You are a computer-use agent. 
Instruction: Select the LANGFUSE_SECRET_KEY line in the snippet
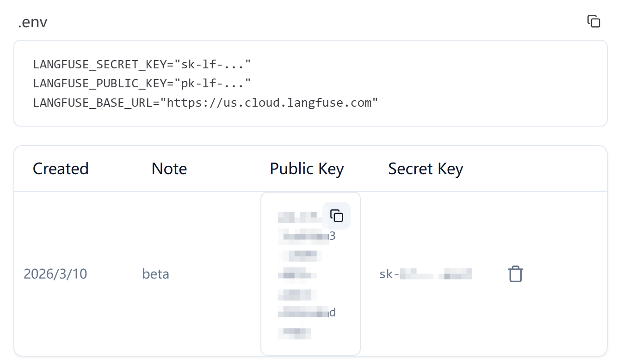tap(142, 64)
